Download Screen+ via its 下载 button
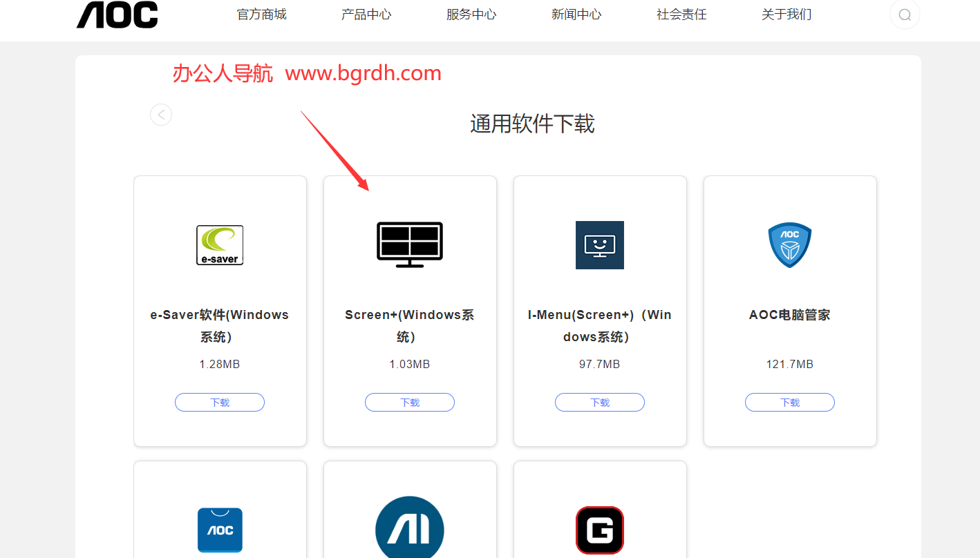980x558 pixels. (x=410, y=403)
